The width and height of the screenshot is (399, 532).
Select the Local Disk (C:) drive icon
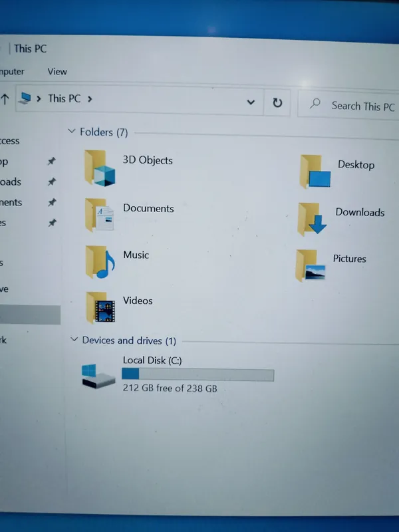98,376
